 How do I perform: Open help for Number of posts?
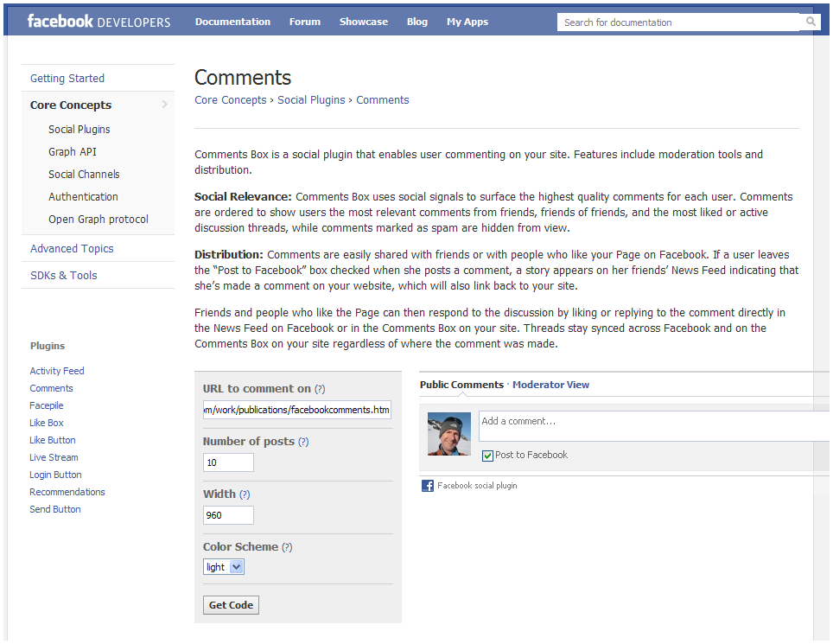(303, 442)
